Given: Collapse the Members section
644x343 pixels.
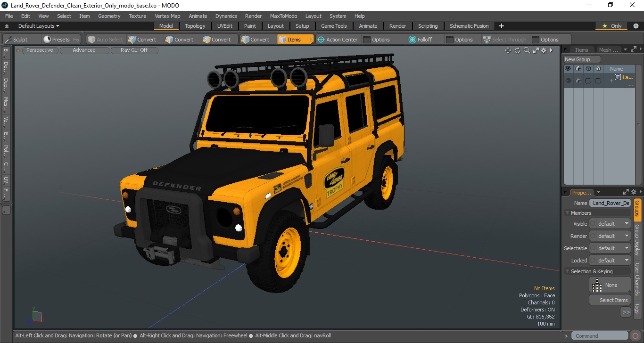Looking at the screenshot, I should click(x=568, y=213).
